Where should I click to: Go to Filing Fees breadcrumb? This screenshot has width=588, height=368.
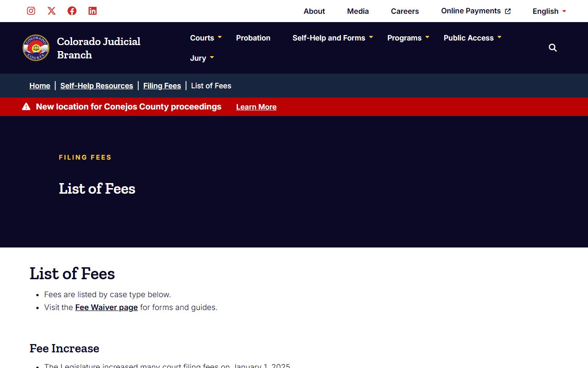pyautogui.click(x=162, y=86)
